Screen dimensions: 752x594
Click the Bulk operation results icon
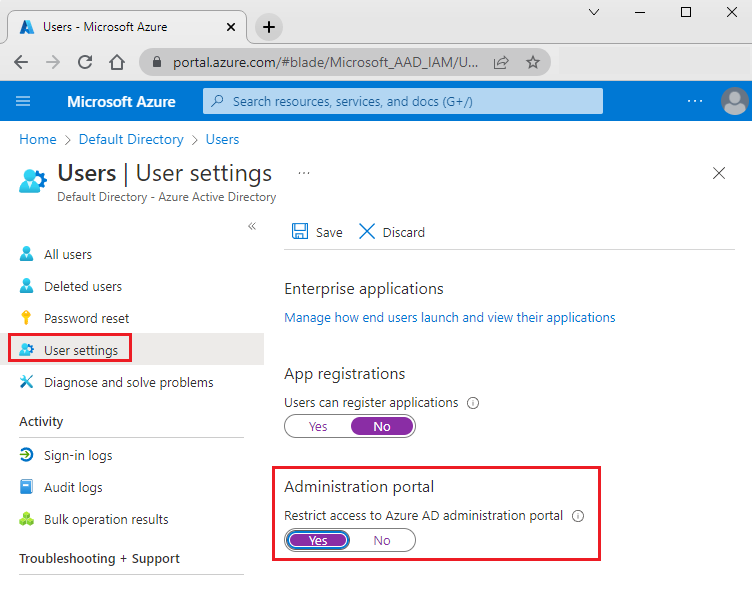tap(26, 519)
